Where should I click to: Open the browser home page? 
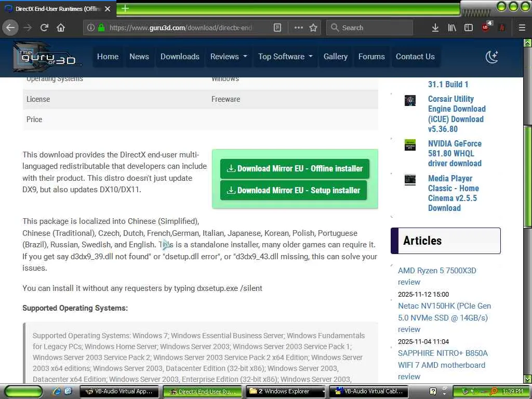[x=61, y=28]
